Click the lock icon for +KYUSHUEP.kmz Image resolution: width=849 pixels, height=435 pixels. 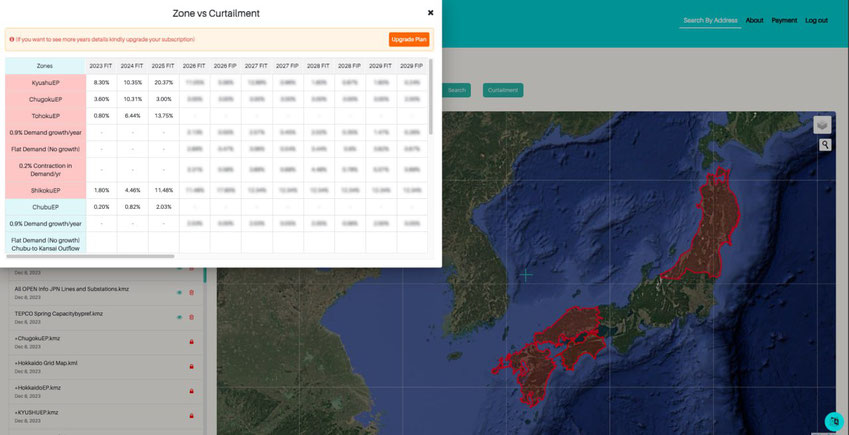[x=191, y=416]
